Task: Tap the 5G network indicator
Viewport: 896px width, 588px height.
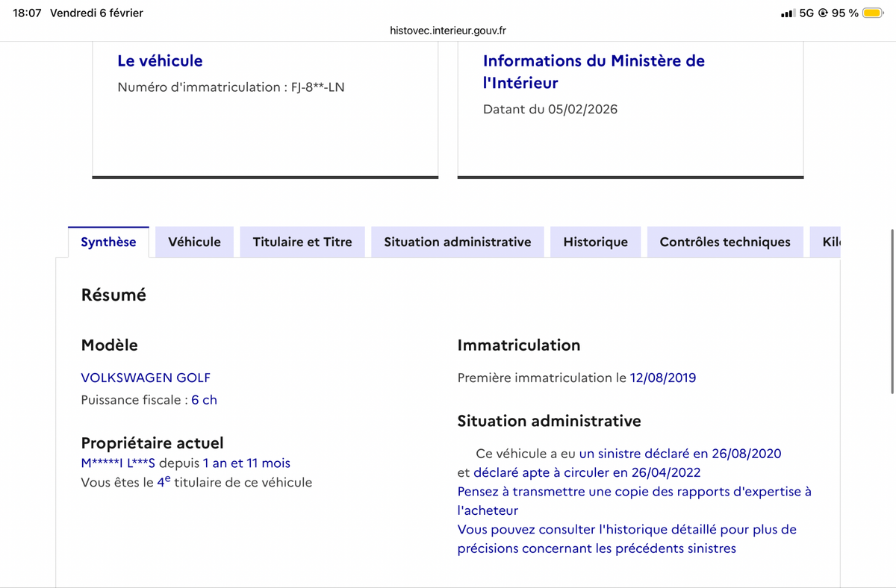Action: point(806,13)
